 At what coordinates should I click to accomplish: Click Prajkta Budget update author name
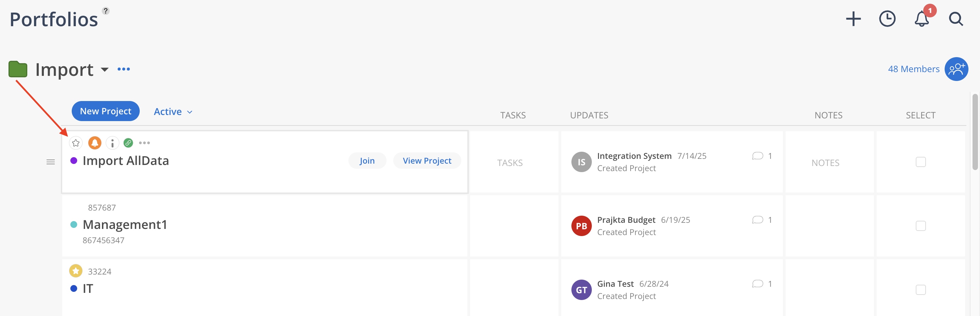point(626,220)
